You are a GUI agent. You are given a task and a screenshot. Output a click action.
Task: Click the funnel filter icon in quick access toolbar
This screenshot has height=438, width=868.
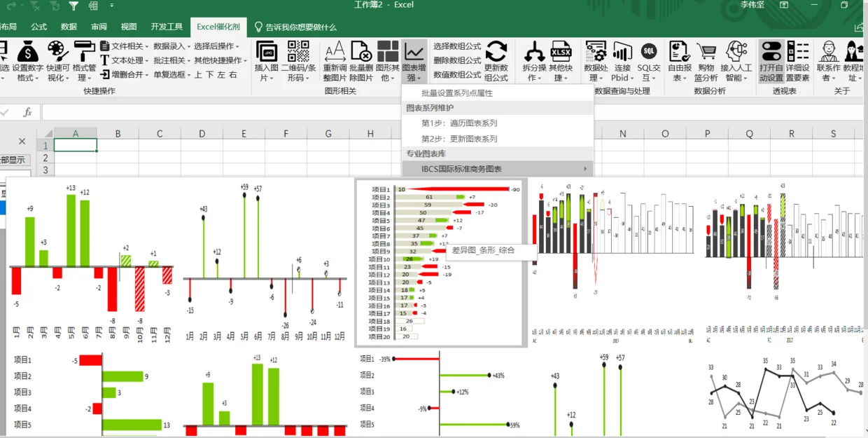click(x=74, y=6)
